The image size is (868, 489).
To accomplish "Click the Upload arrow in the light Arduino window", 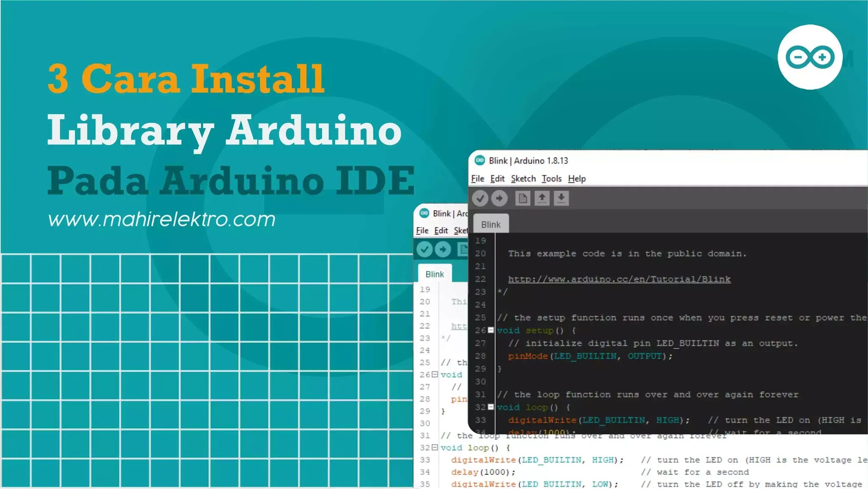I will [443, 249].
